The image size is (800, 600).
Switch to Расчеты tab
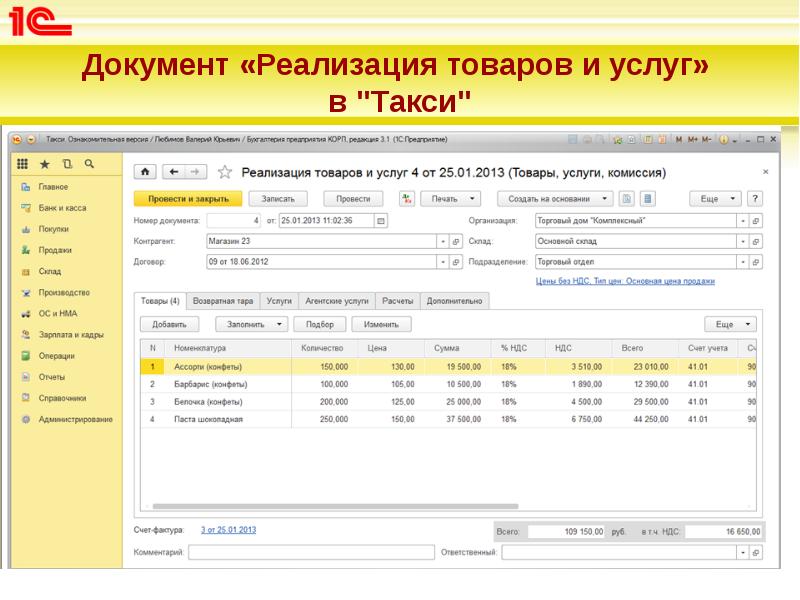click(397, 301)
